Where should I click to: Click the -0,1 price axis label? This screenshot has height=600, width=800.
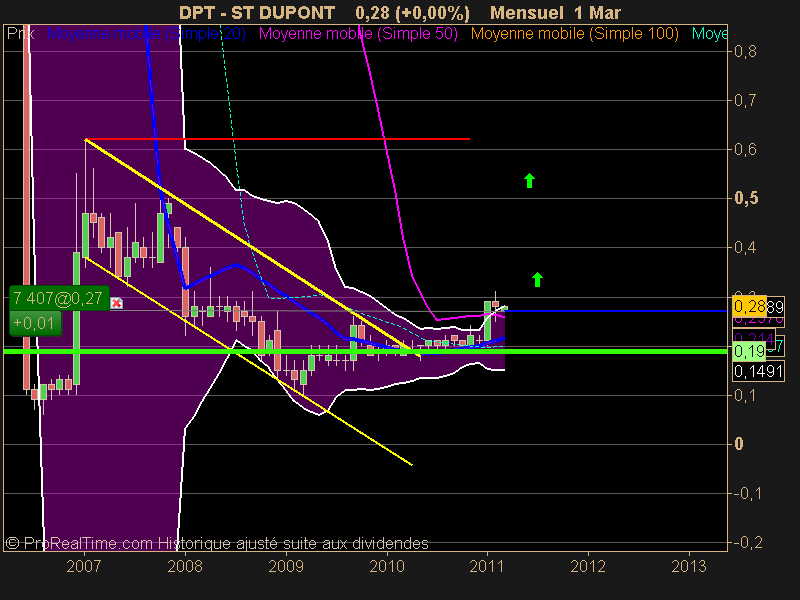[747, 493]
